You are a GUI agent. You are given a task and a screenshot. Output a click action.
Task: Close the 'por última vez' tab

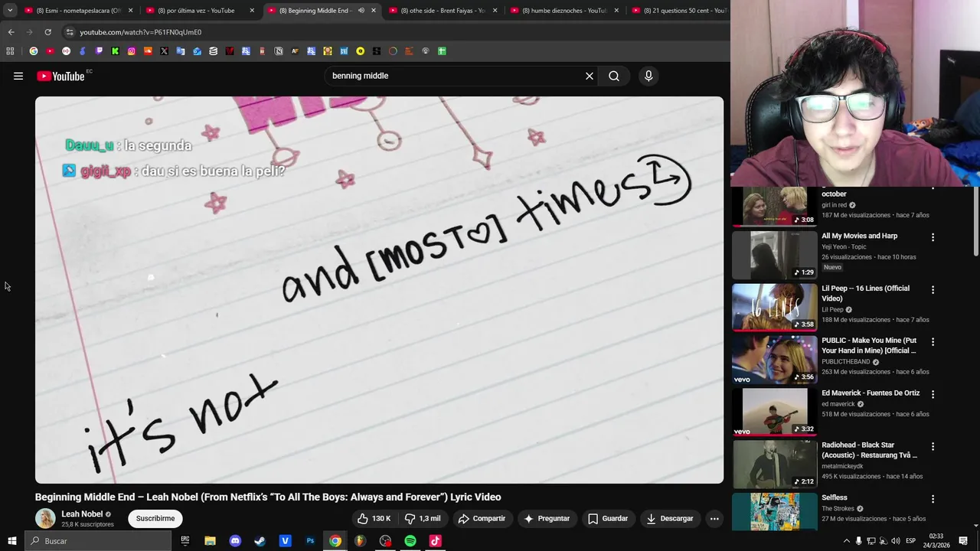click(252, 11)
